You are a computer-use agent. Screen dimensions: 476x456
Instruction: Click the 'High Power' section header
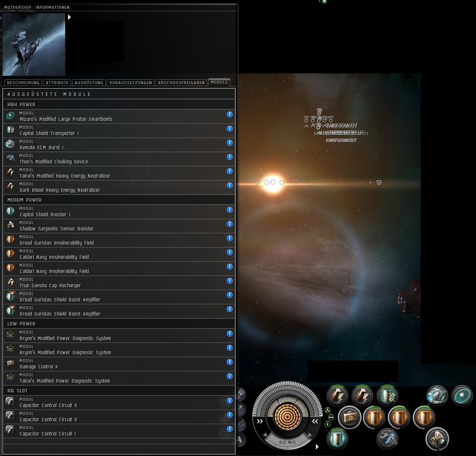pos(119,104)
